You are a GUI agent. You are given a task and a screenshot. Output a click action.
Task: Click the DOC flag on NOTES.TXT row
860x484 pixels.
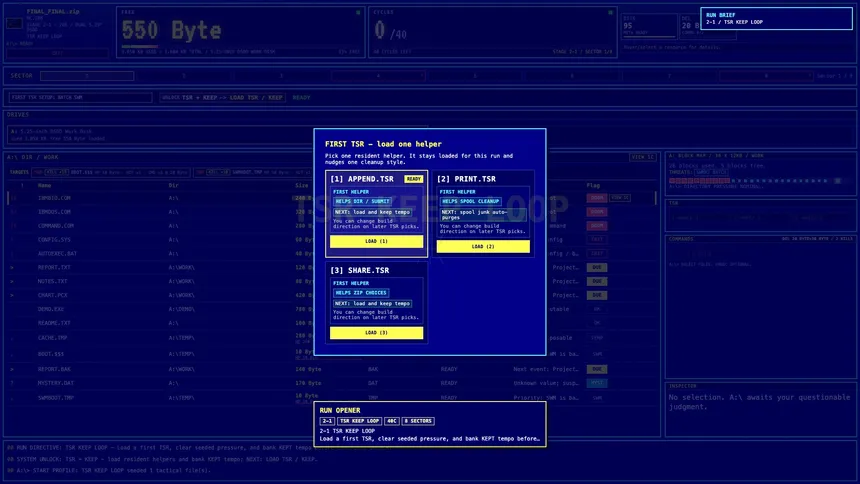click(x=597, y=281)
